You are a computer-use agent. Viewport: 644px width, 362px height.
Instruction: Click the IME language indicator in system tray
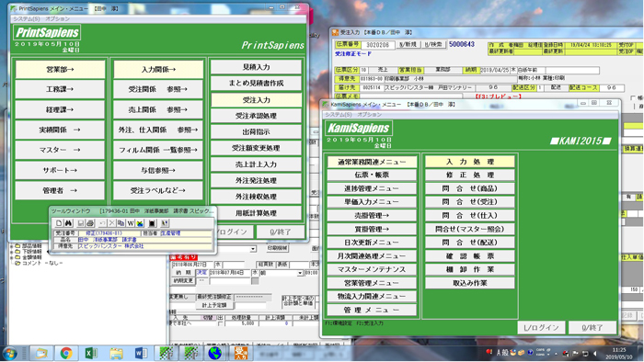(x=502, y=353)
